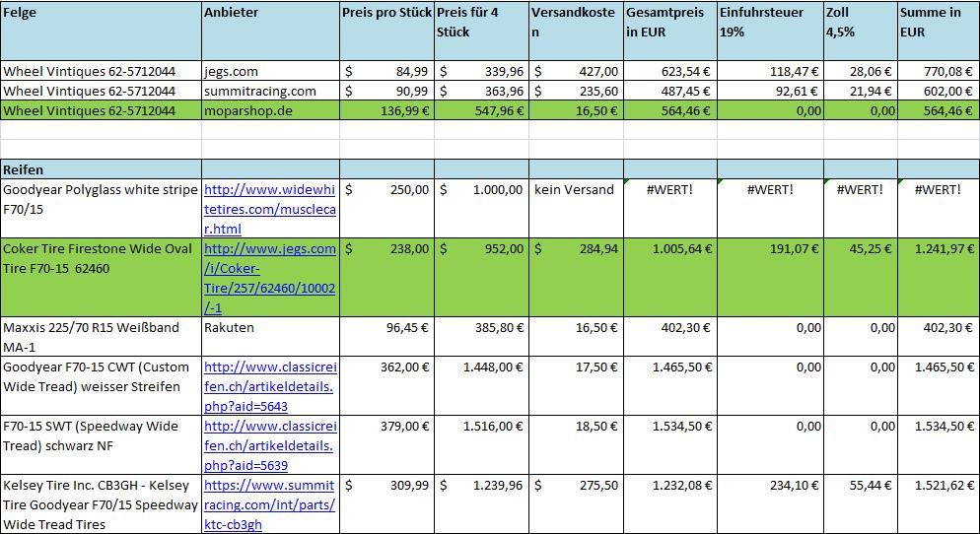The image size is (980, 534).
Task: Select the 'Preis pro Stück' header cell
Action: pos(386,31)
